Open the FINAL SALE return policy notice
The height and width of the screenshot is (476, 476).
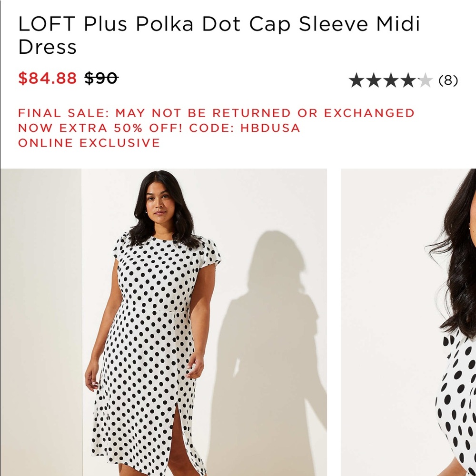tap(216, 113)
